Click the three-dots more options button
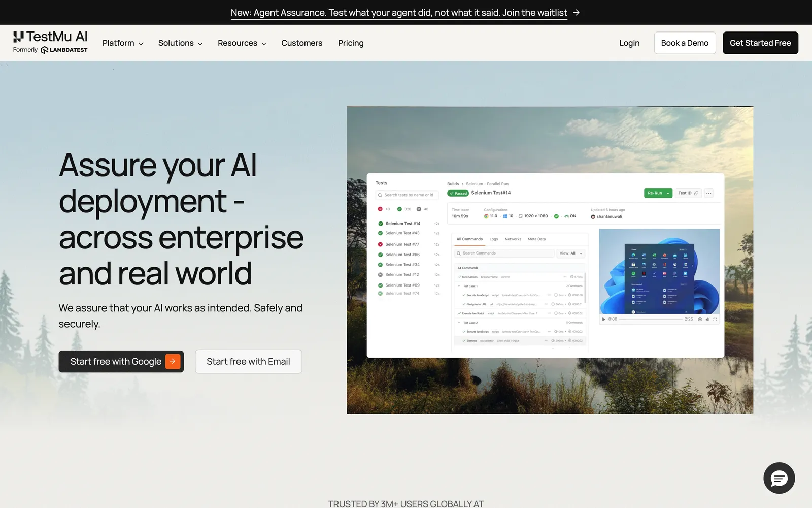This screenshot has height=508, width=812. click(709, 193)
